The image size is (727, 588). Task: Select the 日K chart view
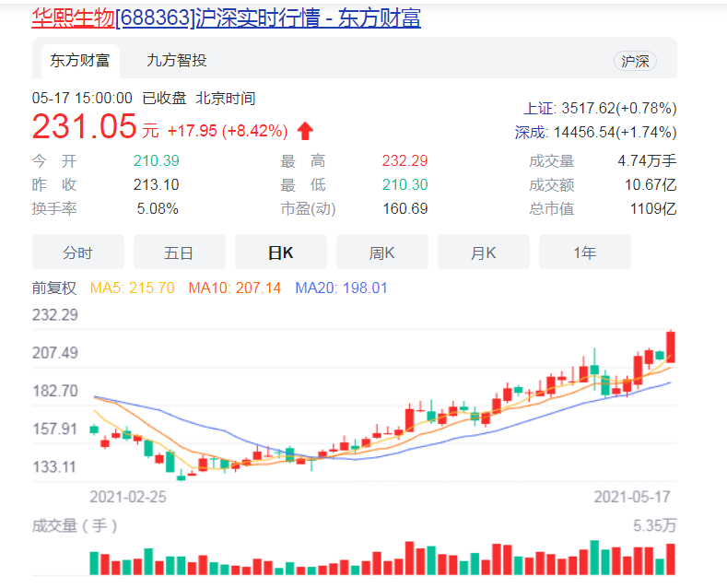(x=281, y=252)
